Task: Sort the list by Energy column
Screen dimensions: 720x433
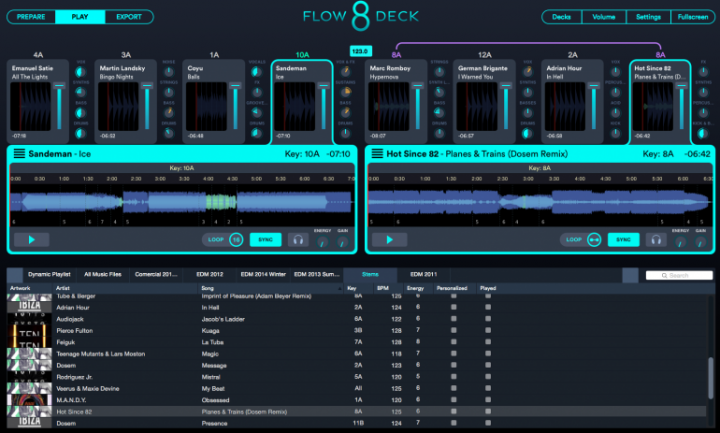Action: (418, 288)
